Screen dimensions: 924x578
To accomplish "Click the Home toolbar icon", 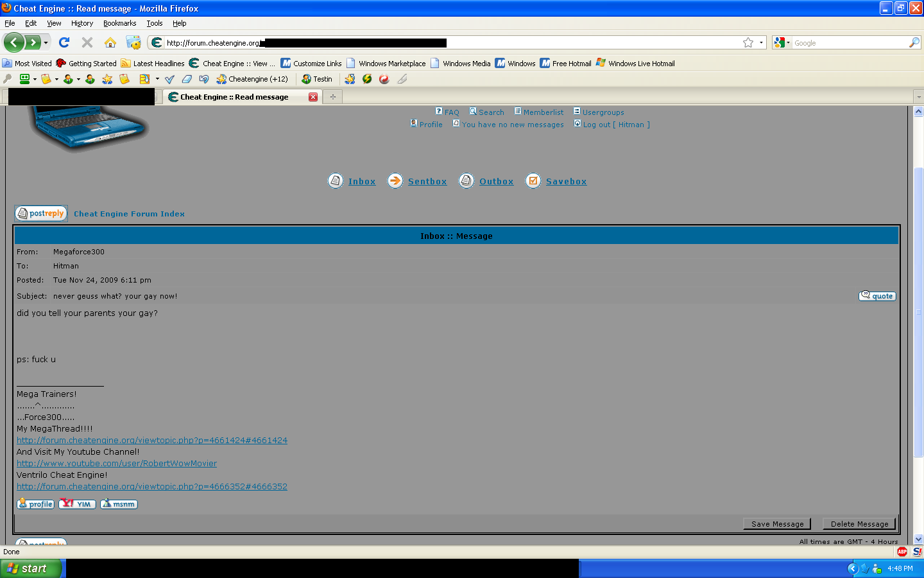I will 110,42.
